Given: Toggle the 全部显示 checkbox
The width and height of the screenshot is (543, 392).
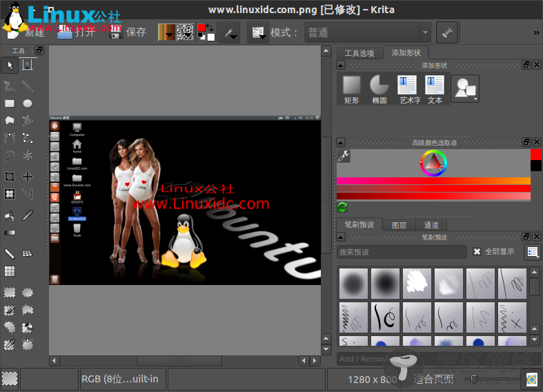Looking at the screenshot, I should coord(477,252).
